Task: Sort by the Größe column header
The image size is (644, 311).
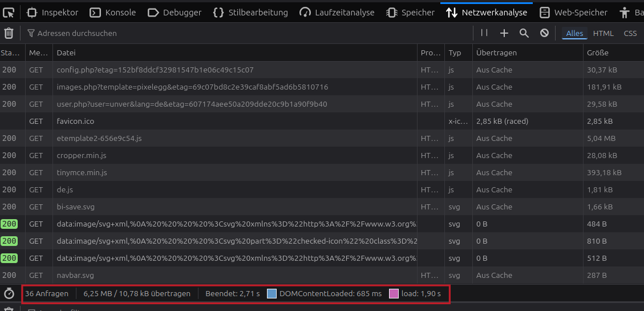Action: pyautogui.click(x=597, y=52)
